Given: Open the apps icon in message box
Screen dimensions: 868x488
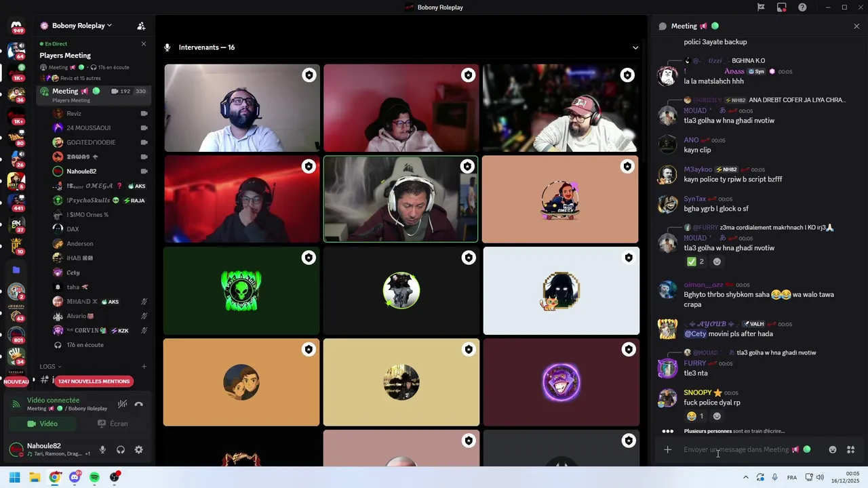Looking at the screenshot, I should tap(851, 449).
